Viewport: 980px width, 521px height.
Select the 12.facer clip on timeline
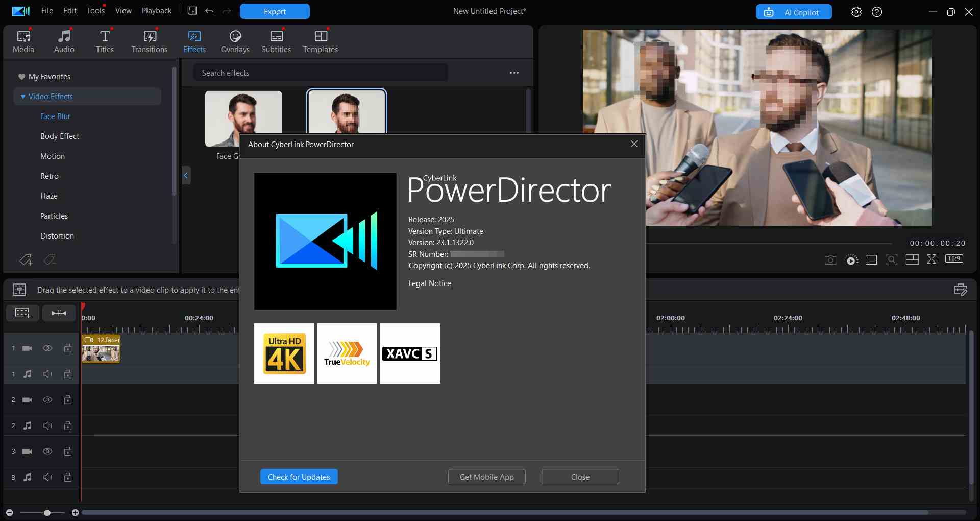pos(101,348)
